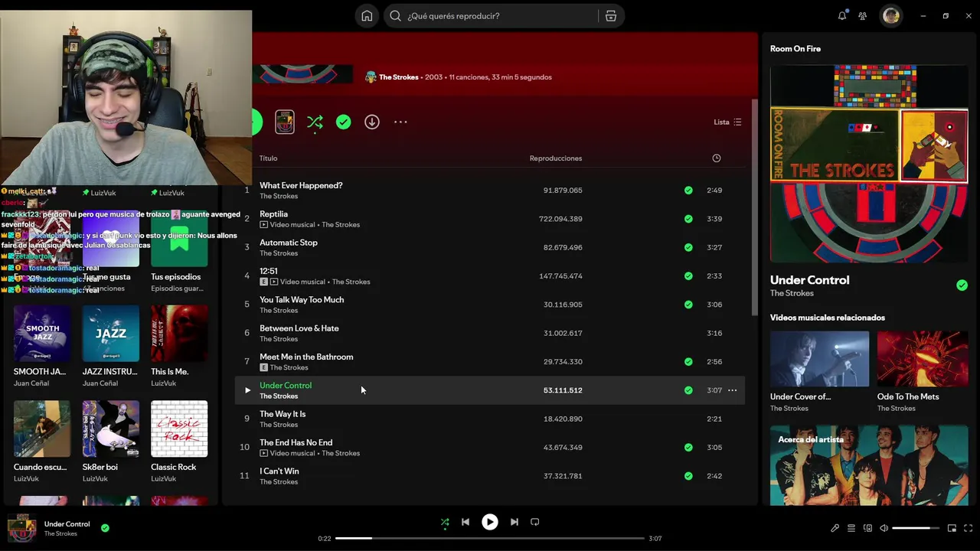Image resolution: width=980 pixels, height=551 pixels.
Task: Open the notifications bell
Action: tap(842, 16)
